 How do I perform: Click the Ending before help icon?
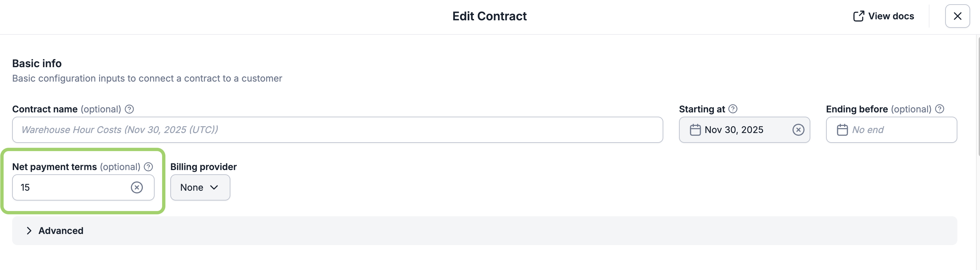[x=940, y=109]
